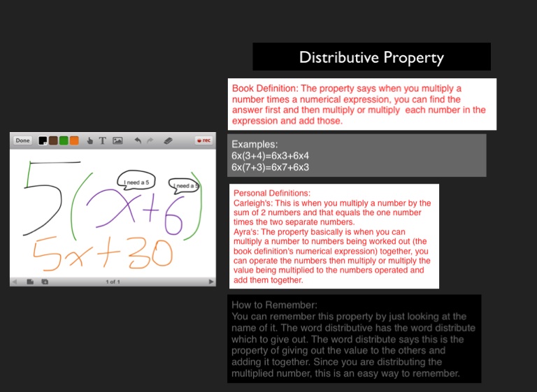The width and height of the screenshot is (537, 392).
Task: Undo the last drawing stroke
Action: click(x=138, y=140)
